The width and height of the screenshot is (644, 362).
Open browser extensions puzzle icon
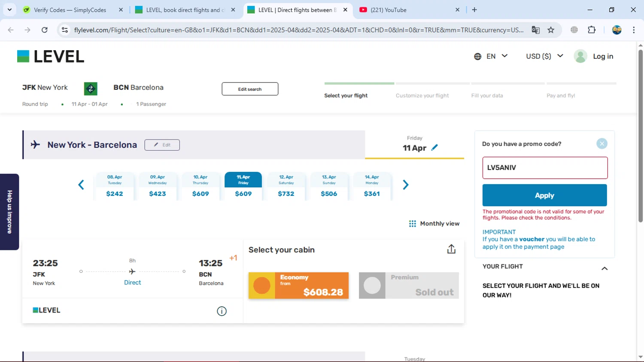tap(592, 30)
